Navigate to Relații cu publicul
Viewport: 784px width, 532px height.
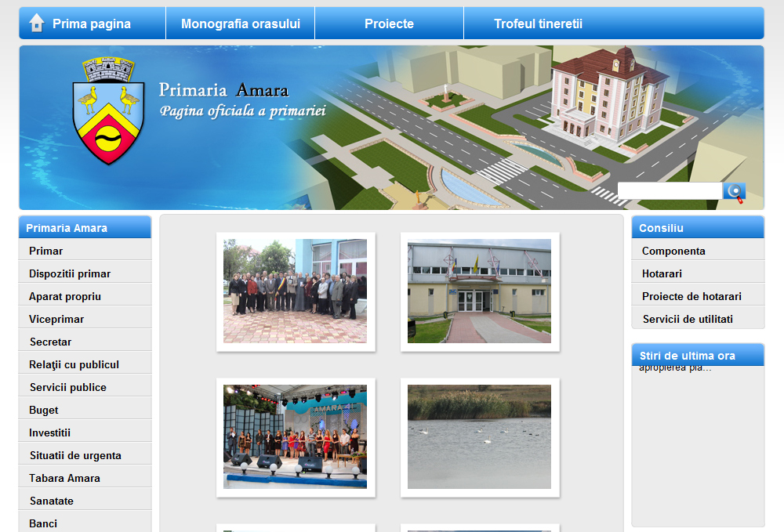(74, 364)
